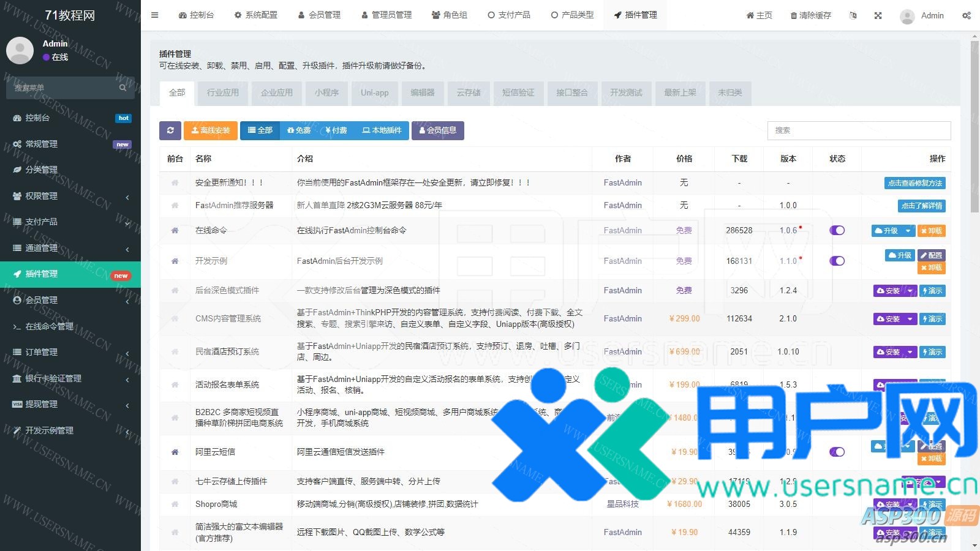This screenshot has width=980, height=551.
Task: Open 系统配置 top navigation tab
Action: point(255,15)
